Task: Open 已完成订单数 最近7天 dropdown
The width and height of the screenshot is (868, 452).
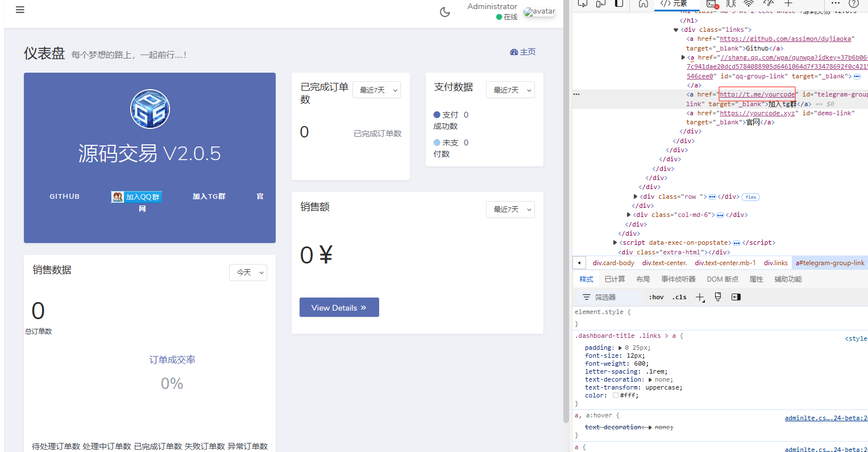Action: pyautogui.click(x=376, y=90)
